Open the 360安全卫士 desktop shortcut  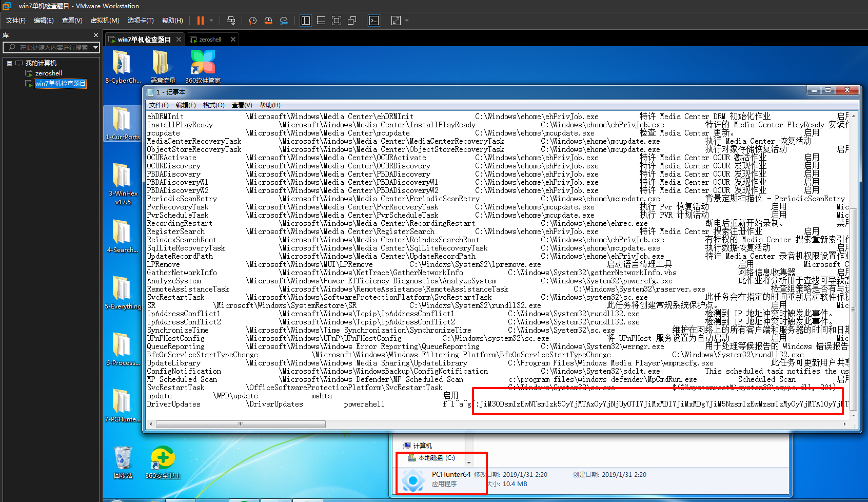pyautogui.click(x=163, y=462)
